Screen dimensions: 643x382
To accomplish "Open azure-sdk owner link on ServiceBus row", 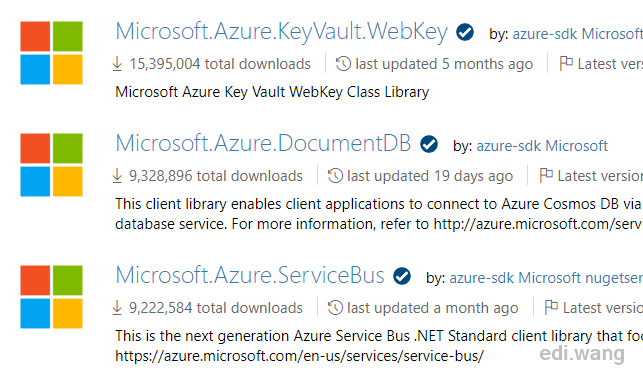I will tap(481, 278).
